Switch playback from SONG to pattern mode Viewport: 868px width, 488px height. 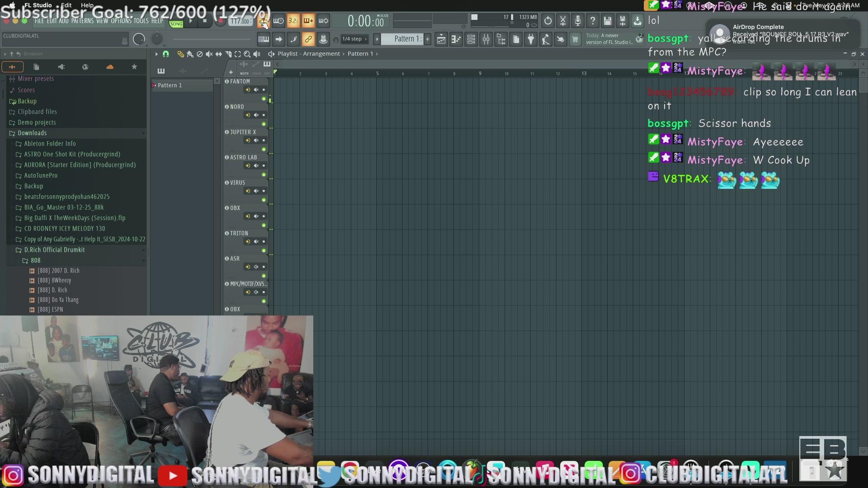click(x=176, y=23)
